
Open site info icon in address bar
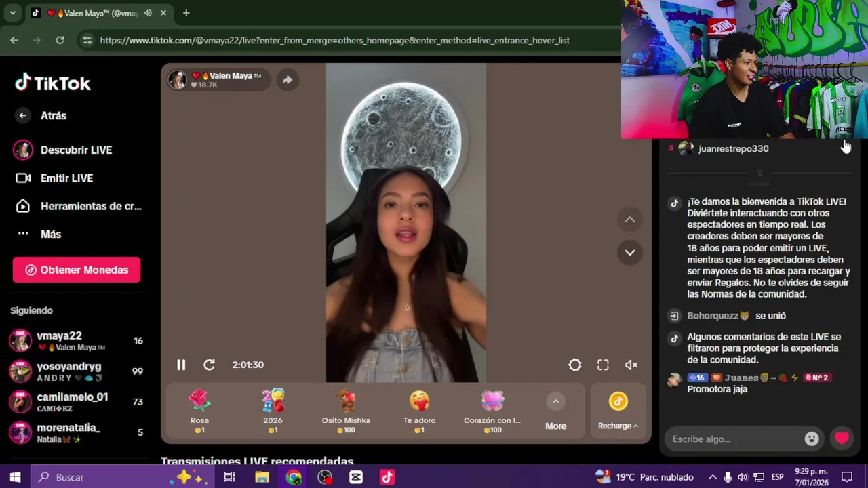click(x=87, y=41)
